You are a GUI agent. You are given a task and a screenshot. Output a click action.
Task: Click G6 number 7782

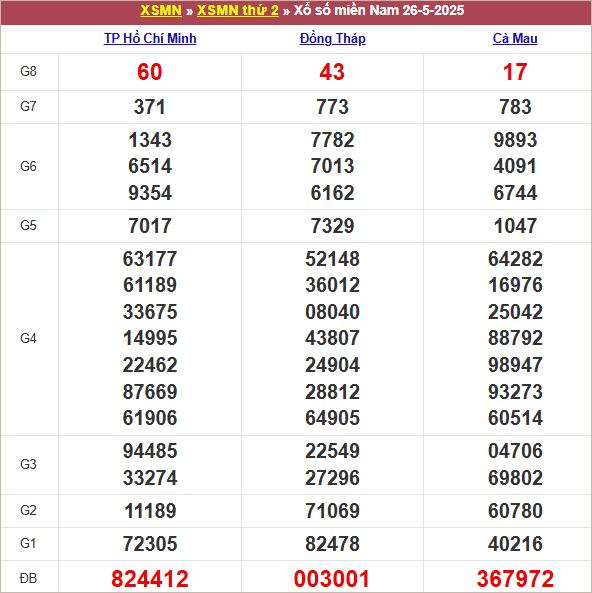tap(332, 140)
